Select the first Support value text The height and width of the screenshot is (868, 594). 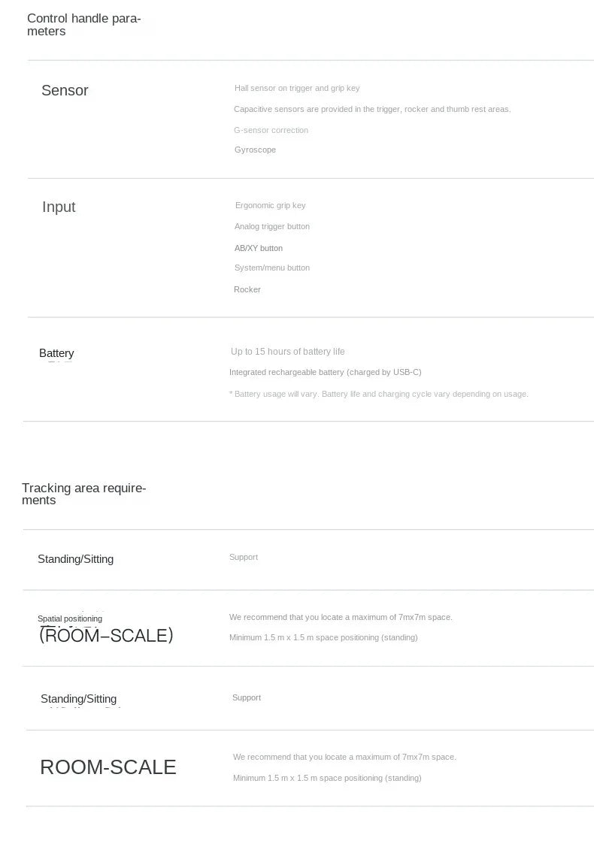click(244, 557)
